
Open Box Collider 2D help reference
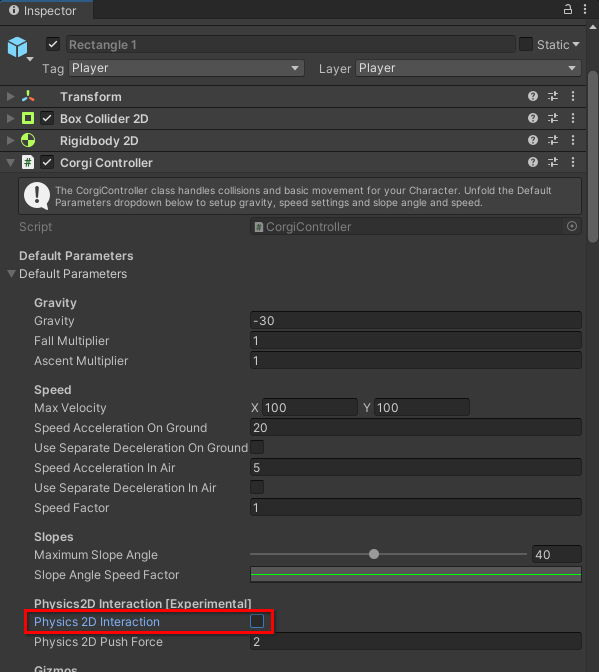pyautogui.click(x=533, y=118)
